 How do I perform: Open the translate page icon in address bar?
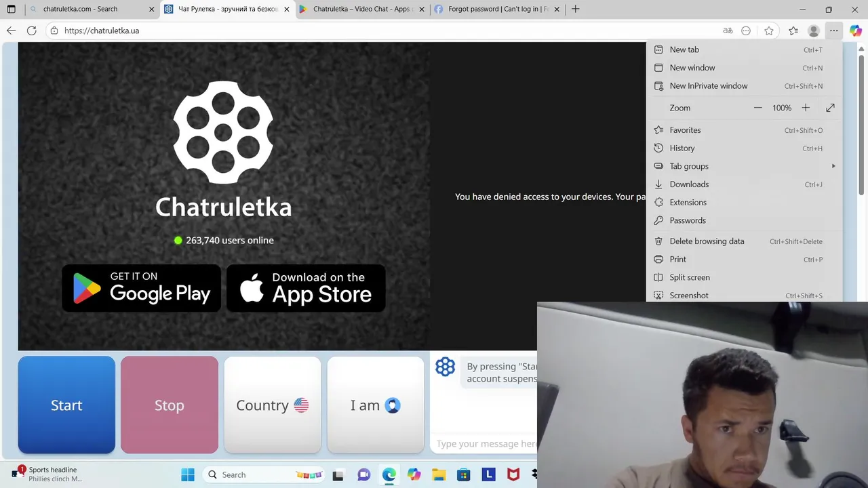728,30
